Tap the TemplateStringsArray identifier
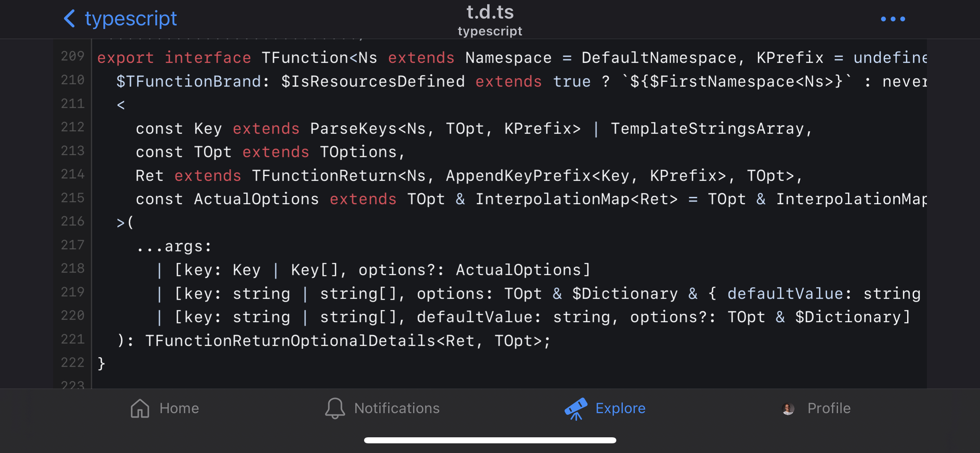980x453 pixels. (707, 129)
